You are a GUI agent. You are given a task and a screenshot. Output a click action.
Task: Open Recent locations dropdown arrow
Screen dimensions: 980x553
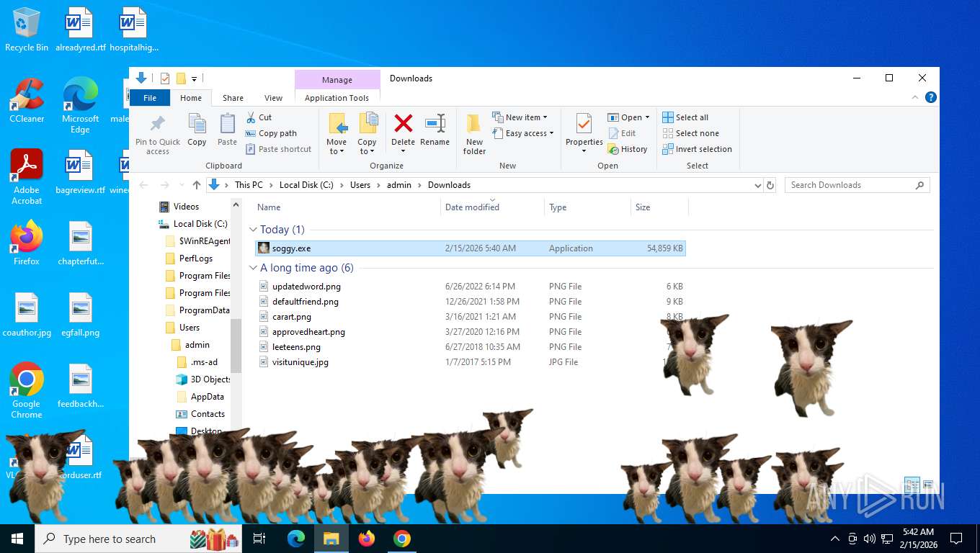click(180, 185)
